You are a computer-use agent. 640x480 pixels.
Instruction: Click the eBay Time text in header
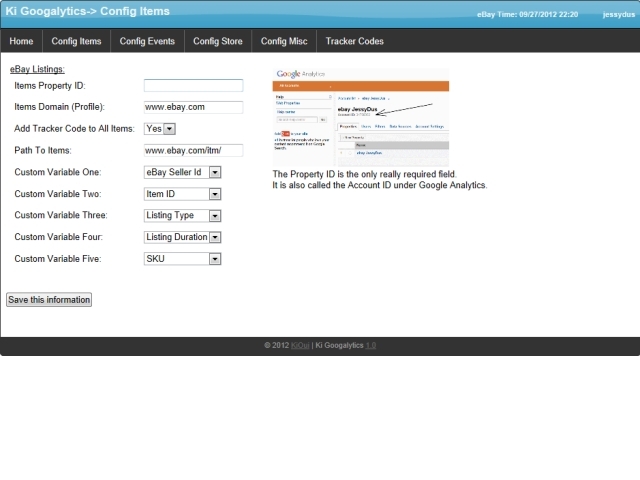pos(527,14)
